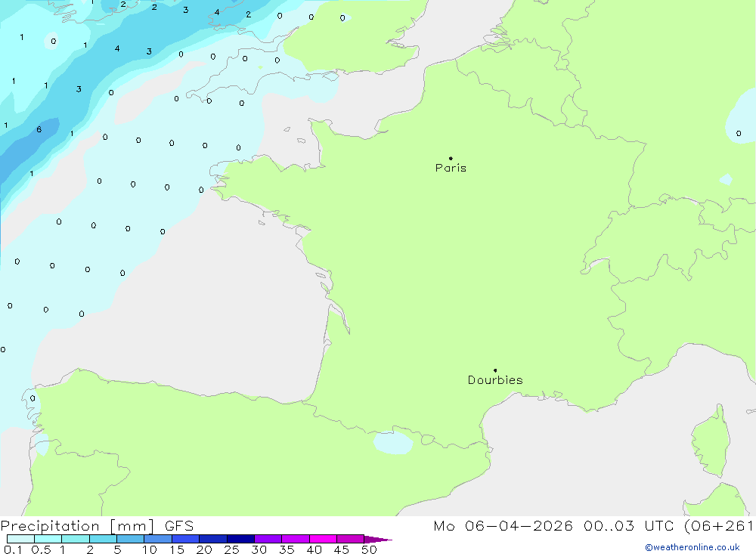Select the 5–10 mm legend swatch
756x554 pixels.
[131, 539]
